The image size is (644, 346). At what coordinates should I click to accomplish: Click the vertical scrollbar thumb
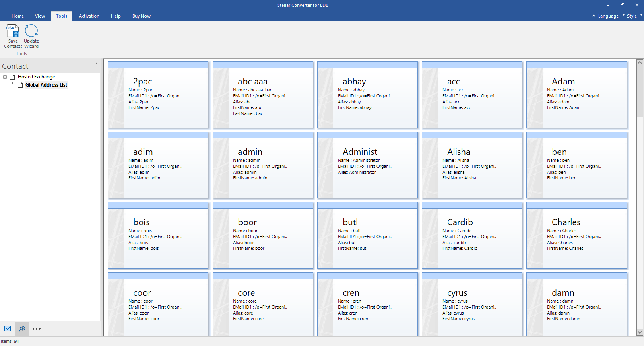coord(640,92)
